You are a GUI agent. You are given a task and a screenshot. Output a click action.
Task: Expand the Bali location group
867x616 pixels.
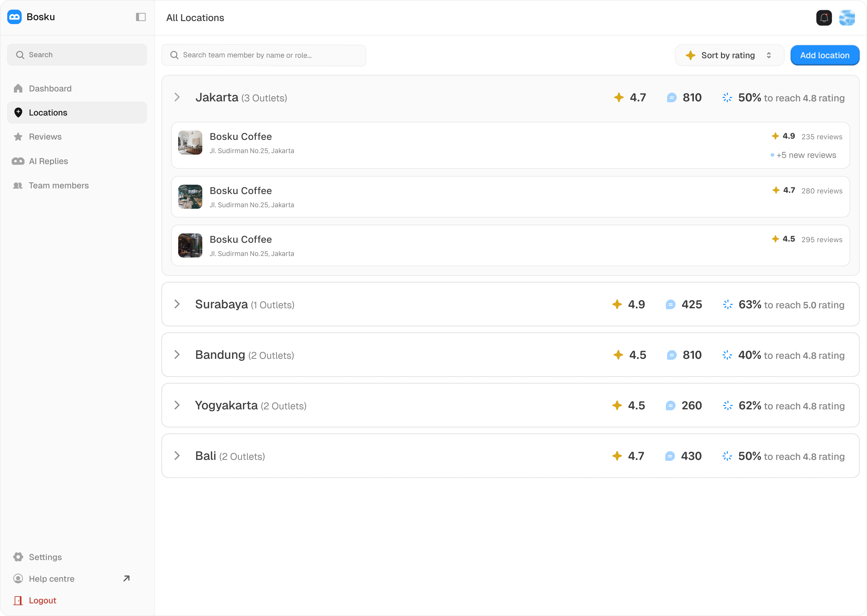(x=177, y=456)
